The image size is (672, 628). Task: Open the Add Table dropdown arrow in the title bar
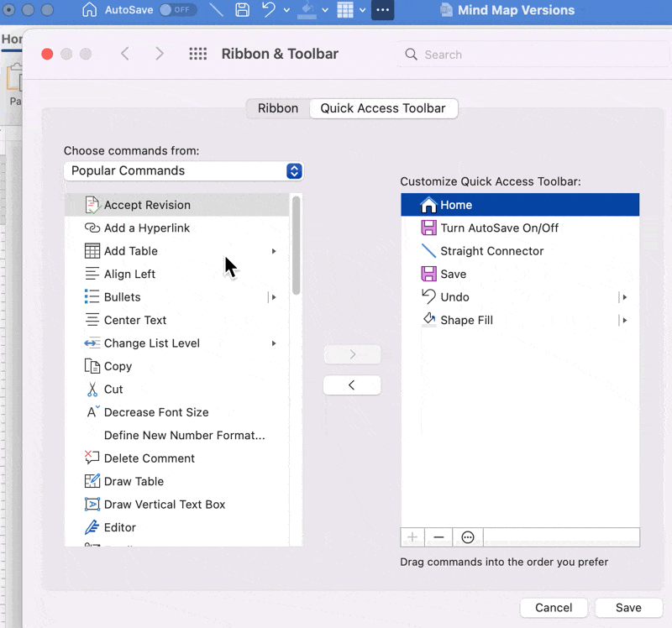363,10
